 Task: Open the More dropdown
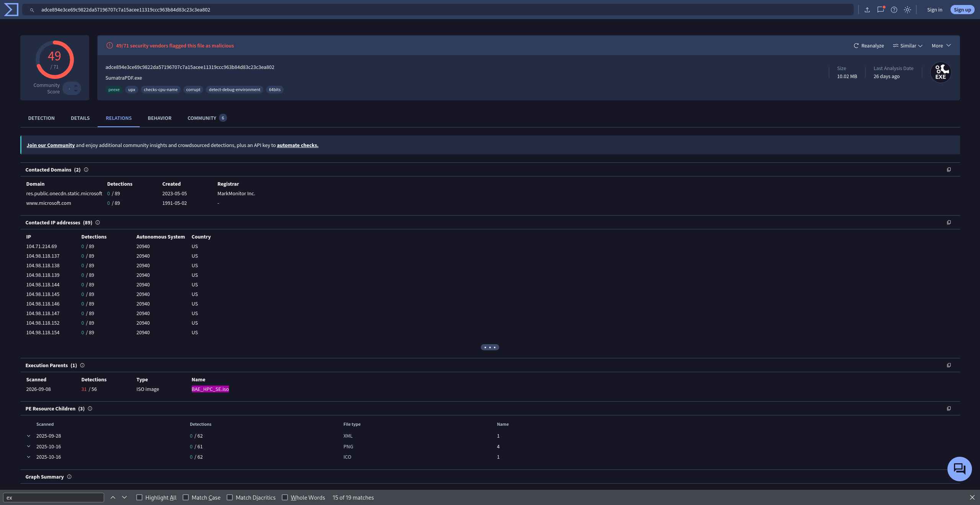[941, 46]
